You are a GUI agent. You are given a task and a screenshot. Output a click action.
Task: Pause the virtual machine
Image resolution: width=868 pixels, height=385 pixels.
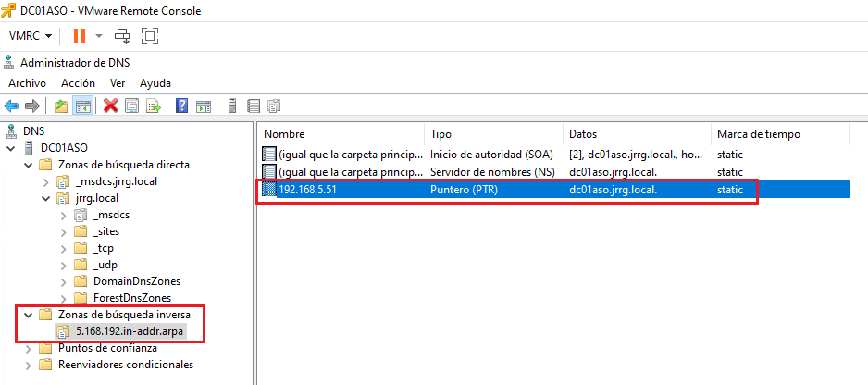click(80, 37)
